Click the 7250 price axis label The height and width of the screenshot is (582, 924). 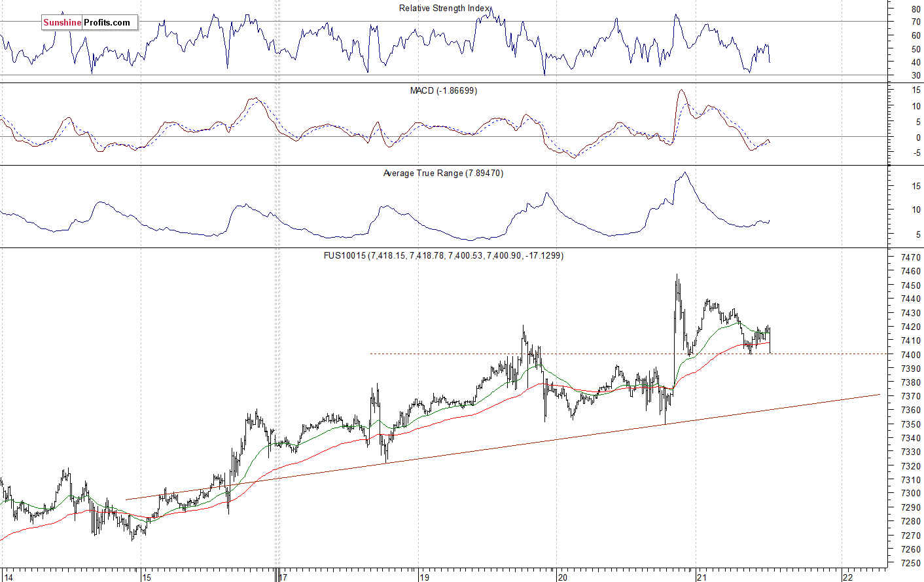tap(911, 563)
